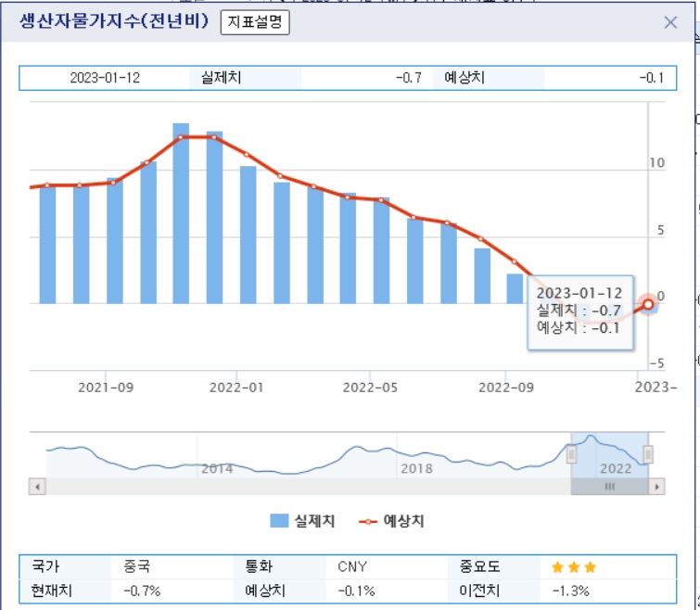Screen dimensions: 700x610
Task: Click the -0.7 실제치 value in the header row
Action: tap(409, 78)
